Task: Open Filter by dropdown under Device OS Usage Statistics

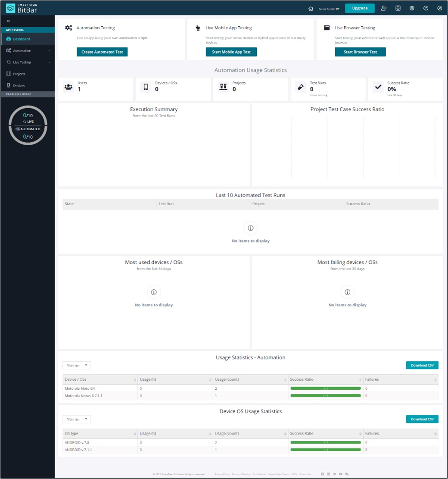Action: click(76, 419)
